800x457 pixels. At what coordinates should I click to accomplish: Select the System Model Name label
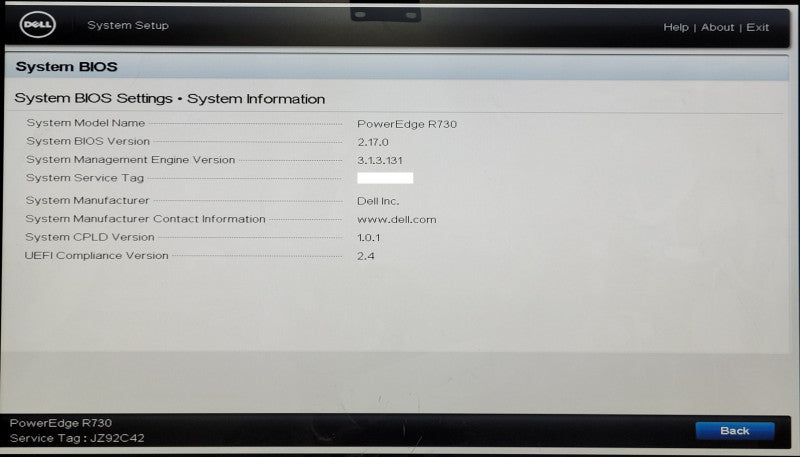86,123
